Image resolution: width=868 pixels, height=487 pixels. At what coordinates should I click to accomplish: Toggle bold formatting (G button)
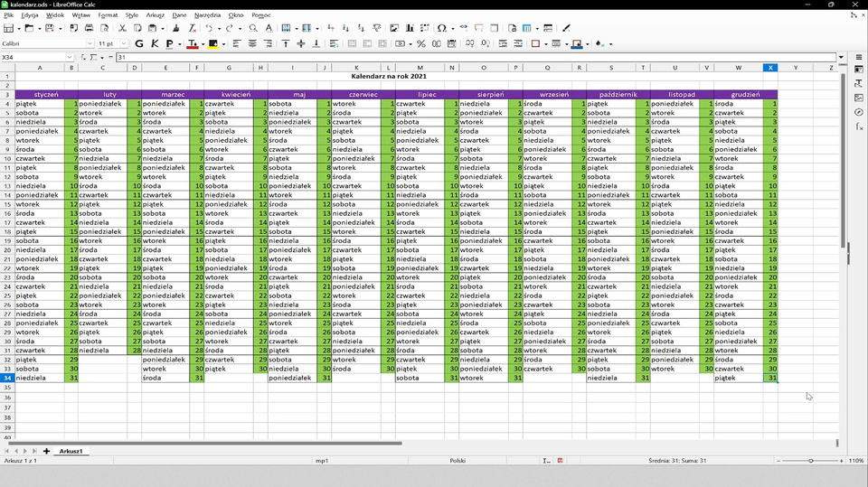139,43
